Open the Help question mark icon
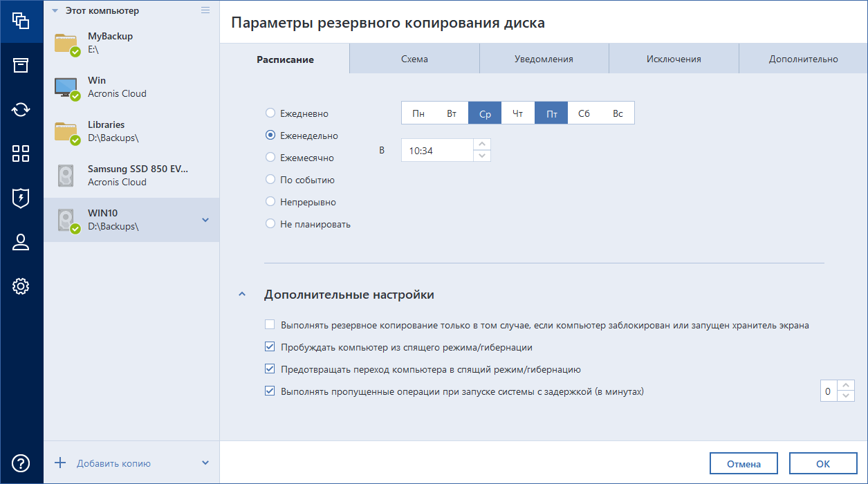 click(21, 463)
